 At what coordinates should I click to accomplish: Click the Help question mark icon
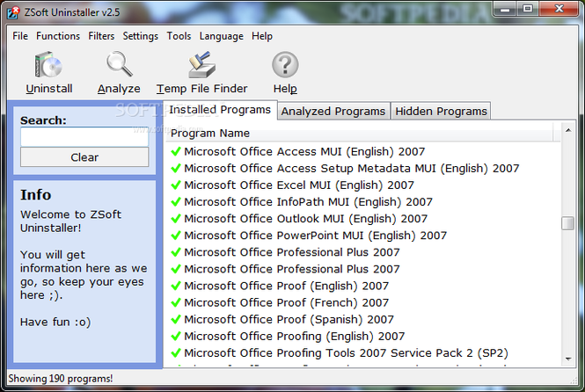tap(285, 67)
